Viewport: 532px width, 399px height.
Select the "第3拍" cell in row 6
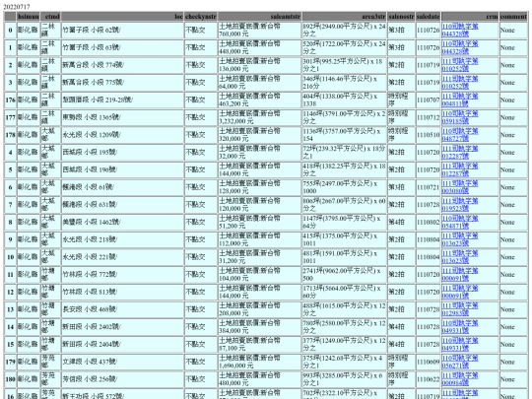point(401,187)
